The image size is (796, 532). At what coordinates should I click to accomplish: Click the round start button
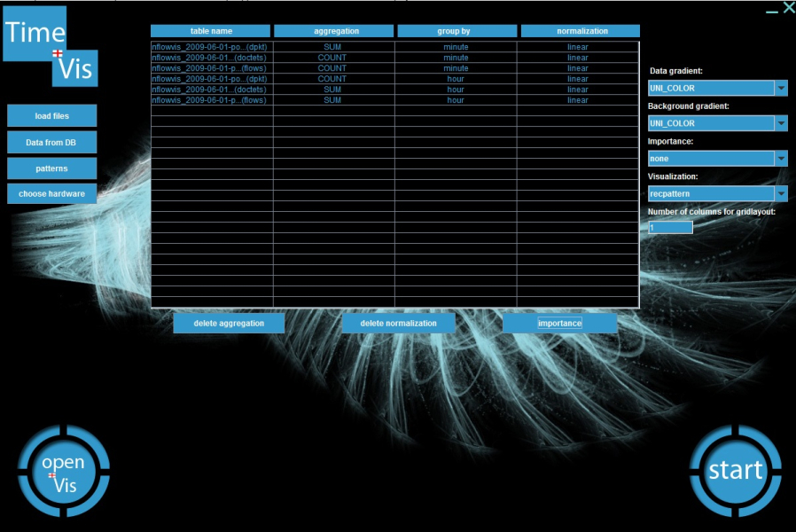735,471
